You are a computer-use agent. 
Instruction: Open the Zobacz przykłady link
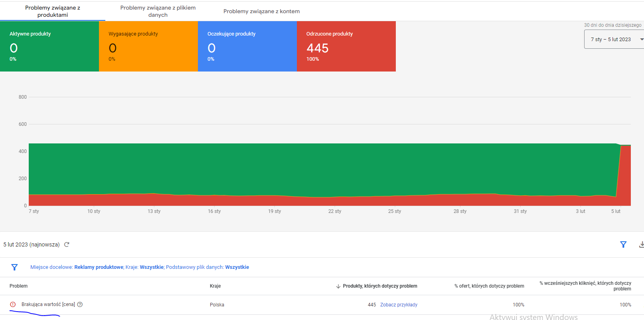click(399, 305)
